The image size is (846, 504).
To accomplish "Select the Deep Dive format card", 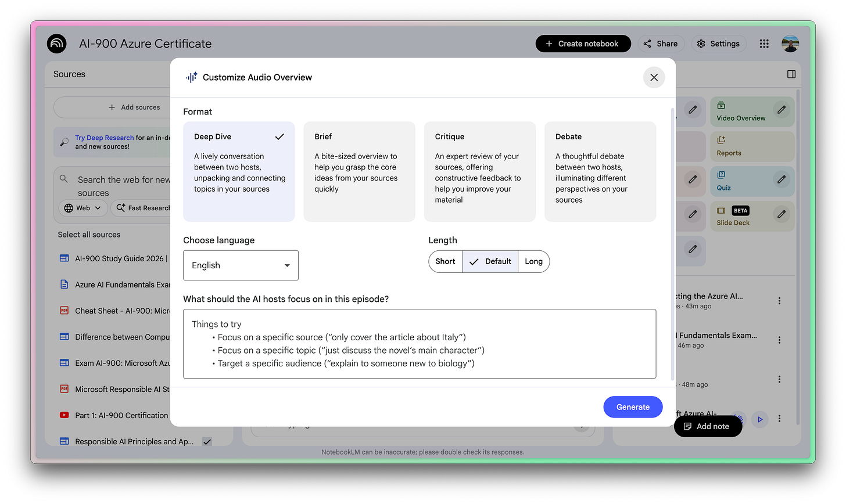I will coord(239,171).
